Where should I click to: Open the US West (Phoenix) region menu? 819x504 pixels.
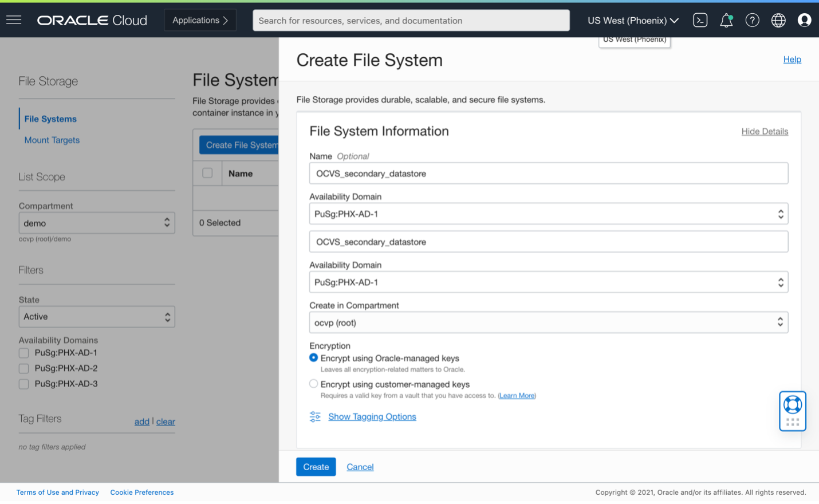coord(632,20)
